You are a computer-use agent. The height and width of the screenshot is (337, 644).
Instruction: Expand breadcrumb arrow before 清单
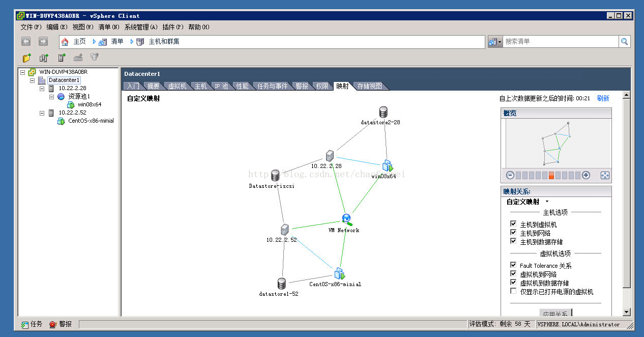coord(95,42)
